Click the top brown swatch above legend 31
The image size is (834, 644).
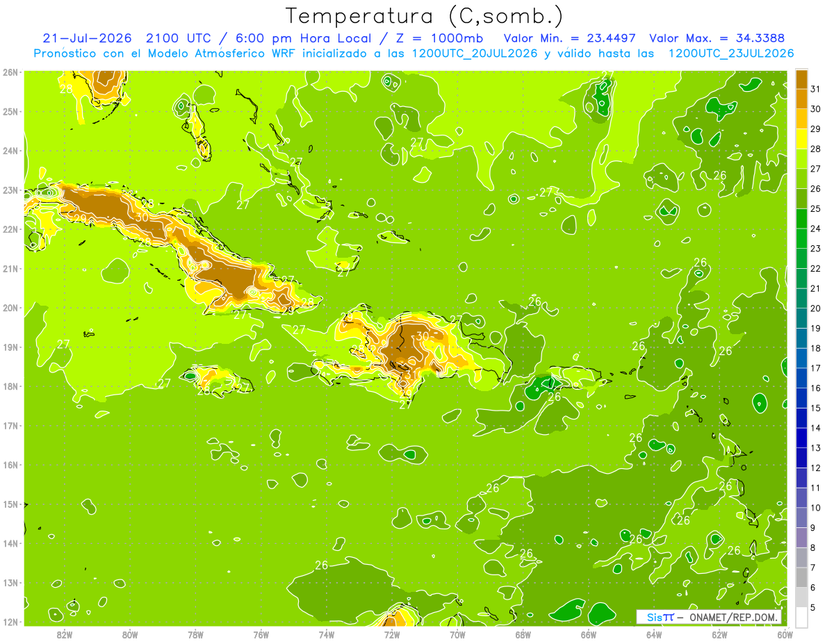(x=801, y=79)
